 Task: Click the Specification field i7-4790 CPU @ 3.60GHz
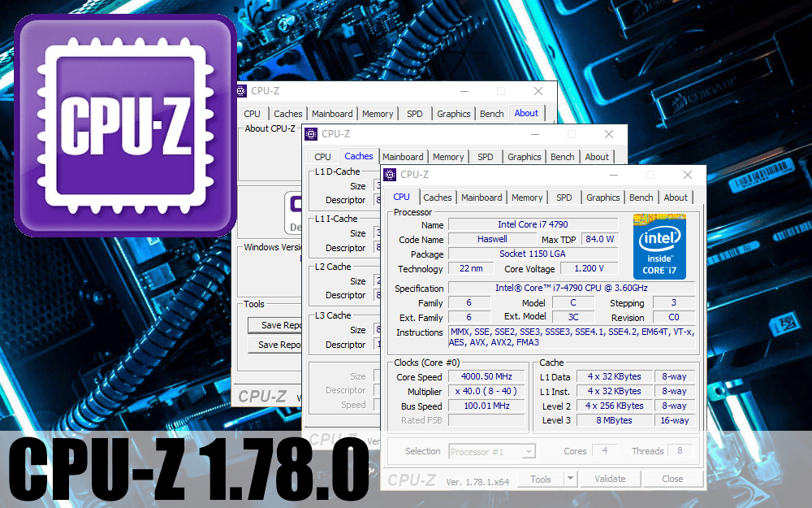(571, 288)
